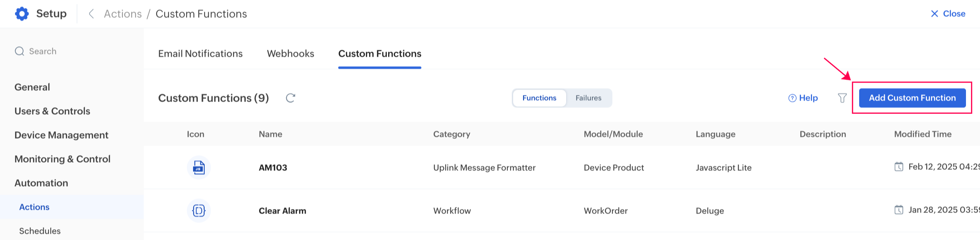
Task: Click the Add Custom Function button
Action: 912,98
